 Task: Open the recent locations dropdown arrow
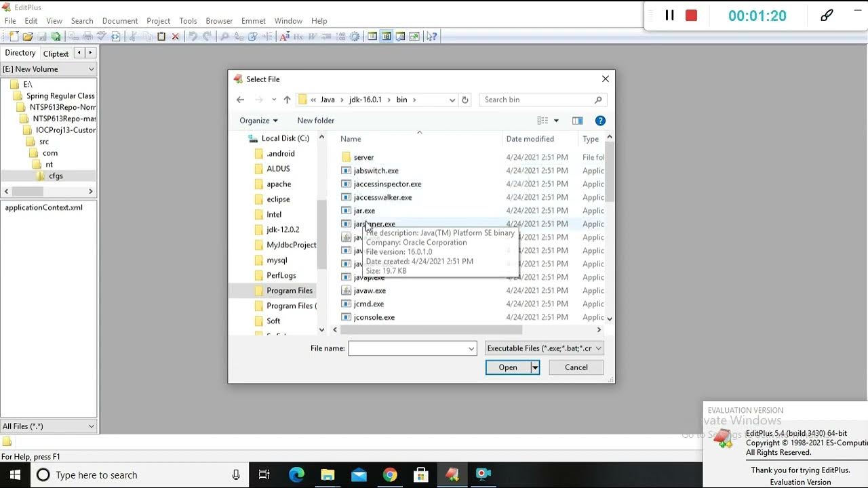(x=273, y=100)
